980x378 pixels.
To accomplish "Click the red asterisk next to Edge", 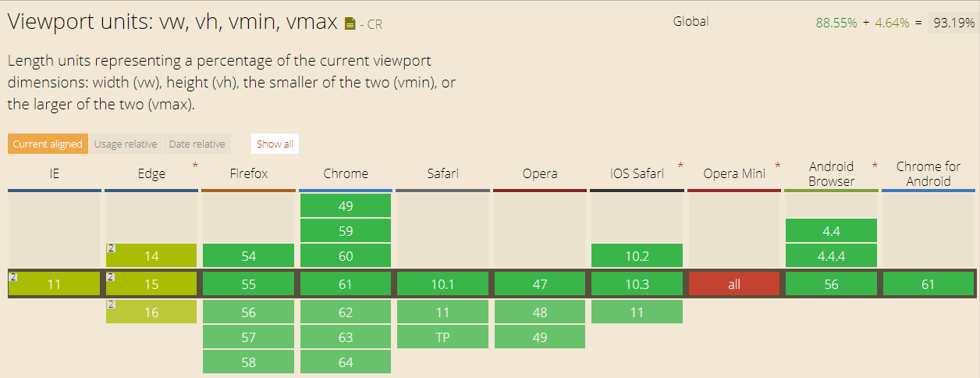I will [x=195, y=166].
